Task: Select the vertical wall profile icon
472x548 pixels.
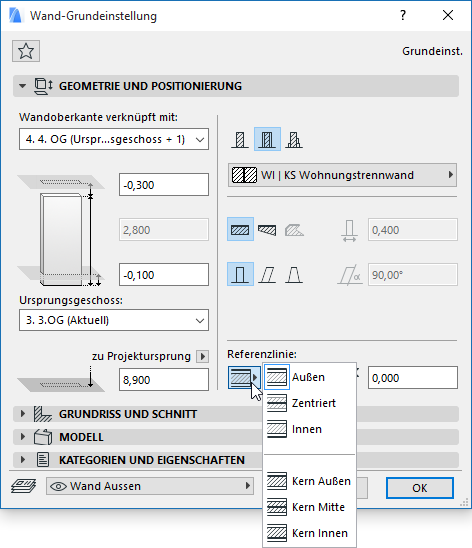Action: pos(240,274)
